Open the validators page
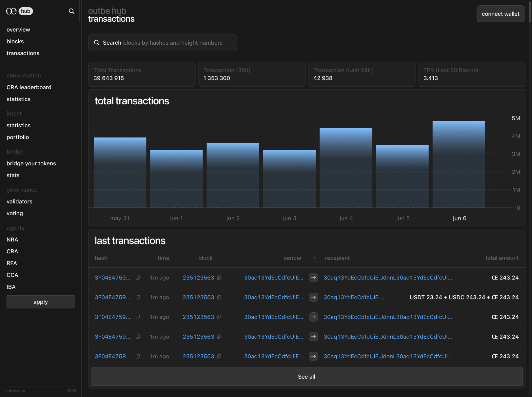 (19, 201)
